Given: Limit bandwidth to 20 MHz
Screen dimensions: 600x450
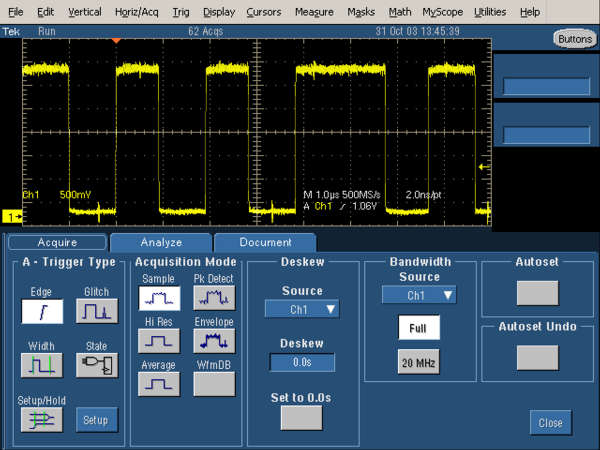Looking at the screenshot, I should (x=418, y=362).
